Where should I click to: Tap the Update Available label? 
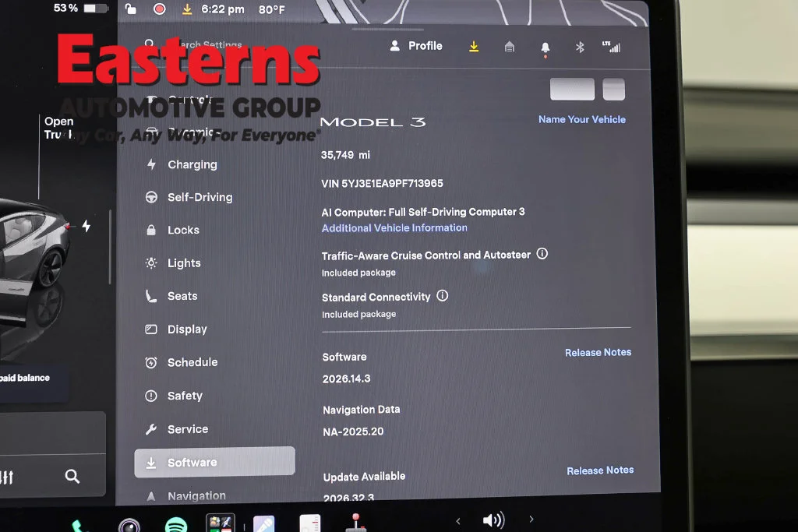click(x=365, y=477)
